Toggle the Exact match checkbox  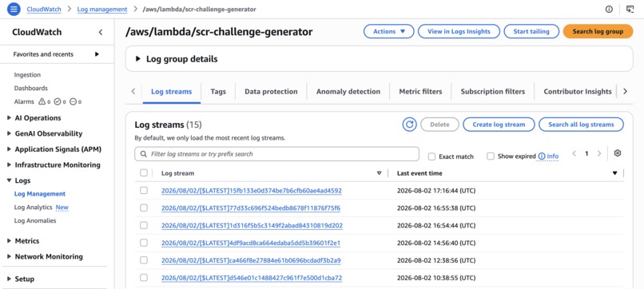(x=431, y=156)
